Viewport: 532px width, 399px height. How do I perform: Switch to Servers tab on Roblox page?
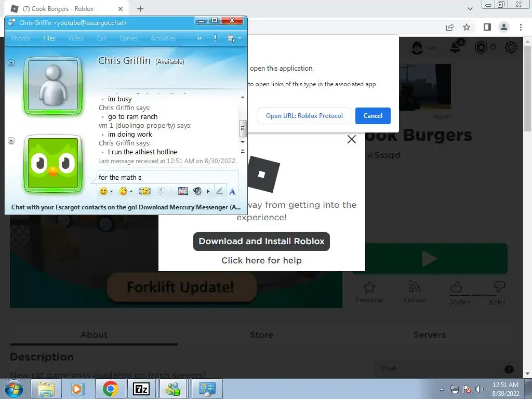point(430,335)
